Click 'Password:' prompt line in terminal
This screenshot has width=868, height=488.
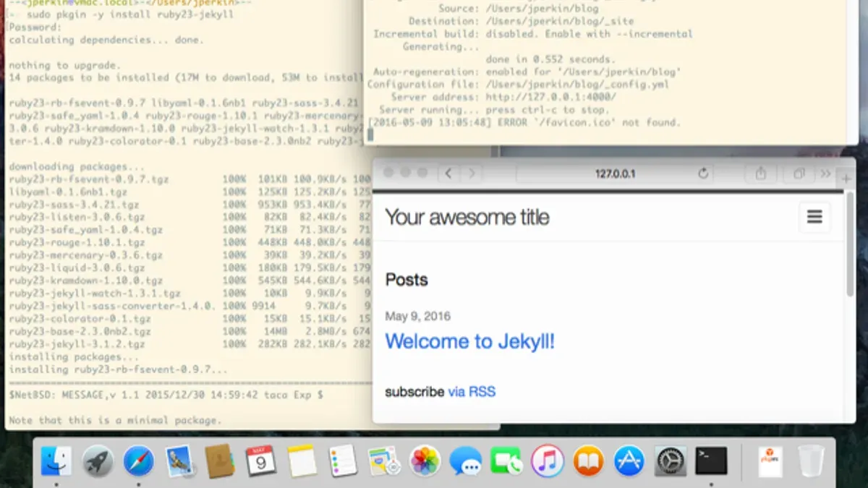click(36, 27)
